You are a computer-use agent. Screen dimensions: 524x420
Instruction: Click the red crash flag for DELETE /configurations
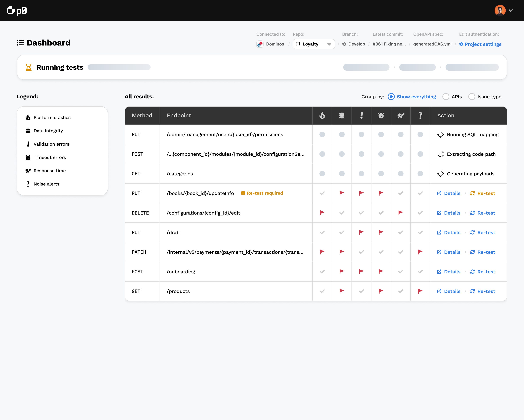[x=322, y=213]
